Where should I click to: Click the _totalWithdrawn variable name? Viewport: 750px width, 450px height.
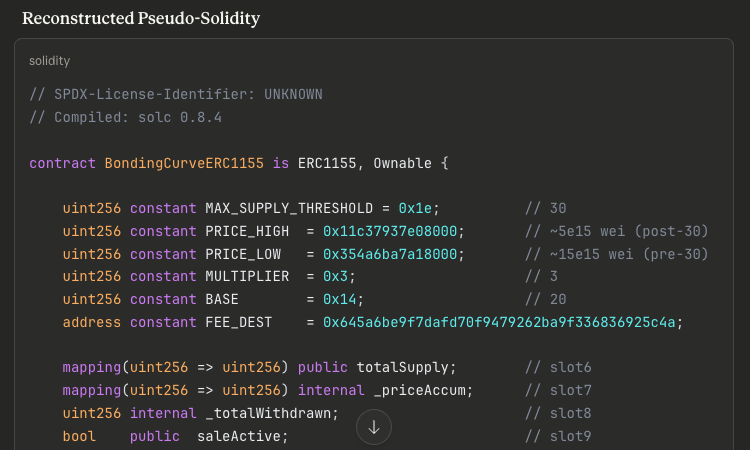pos(268,413)
